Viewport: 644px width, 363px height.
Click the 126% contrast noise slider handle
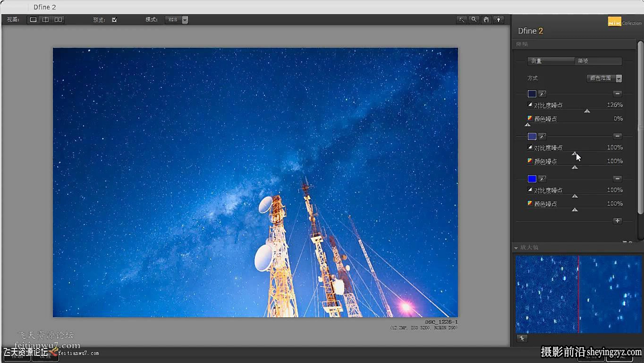[x=587, y=111]
